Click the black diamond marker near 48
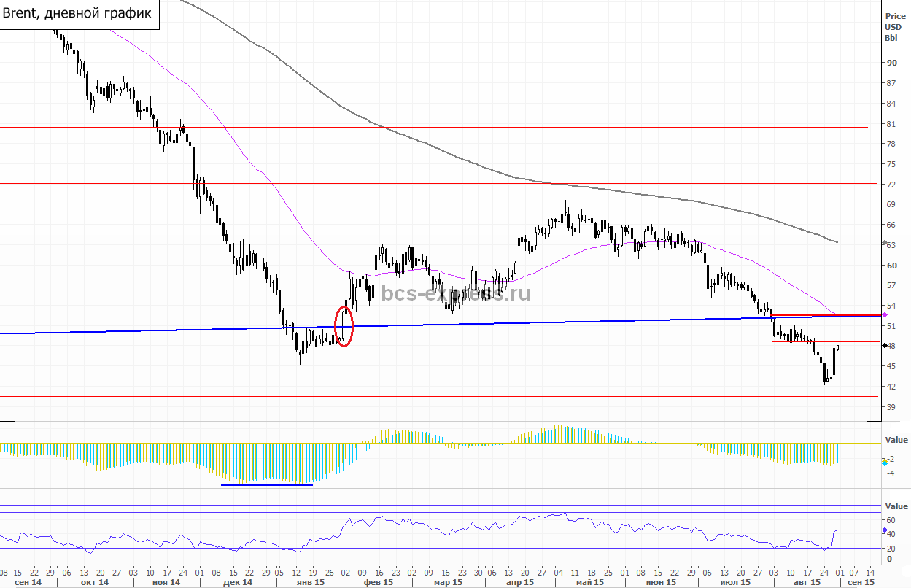Viewport: 911px width, 588px height. point(885,345)
